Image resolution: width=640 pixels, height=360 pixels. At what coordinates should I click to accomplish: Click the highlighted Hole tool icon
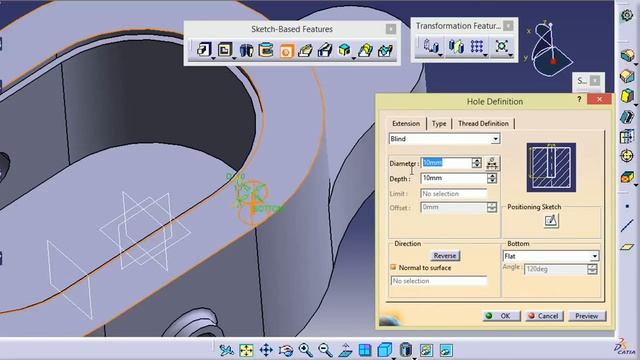pyautogui.click(x=286, y=51)
